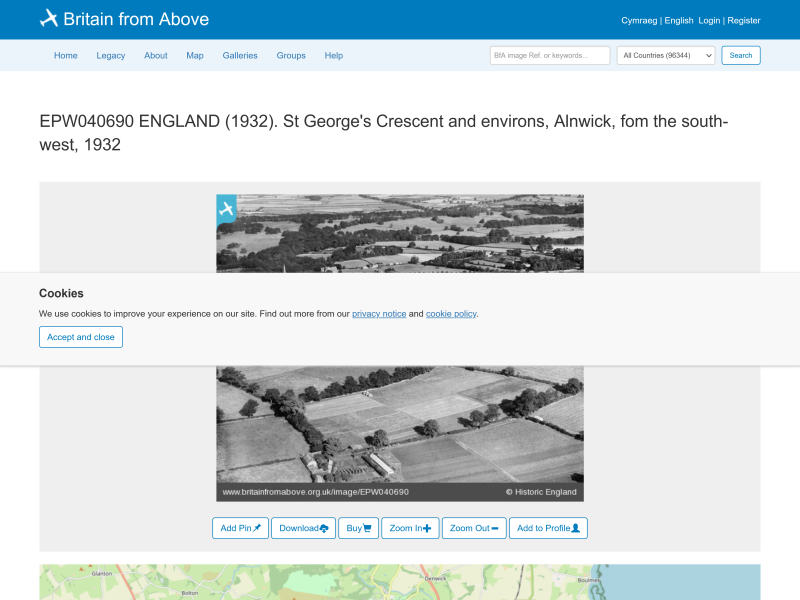This screenshot has width=800, height=600.
Task: Focus the BfA image ref search field
Action: (x=550, y=55)
